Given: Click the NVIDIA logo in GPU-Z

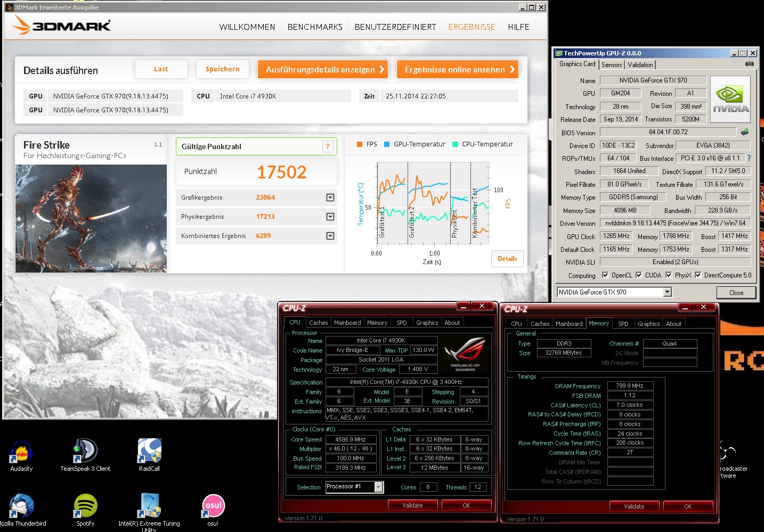Looking at the screenshot, I should point(730,100).
